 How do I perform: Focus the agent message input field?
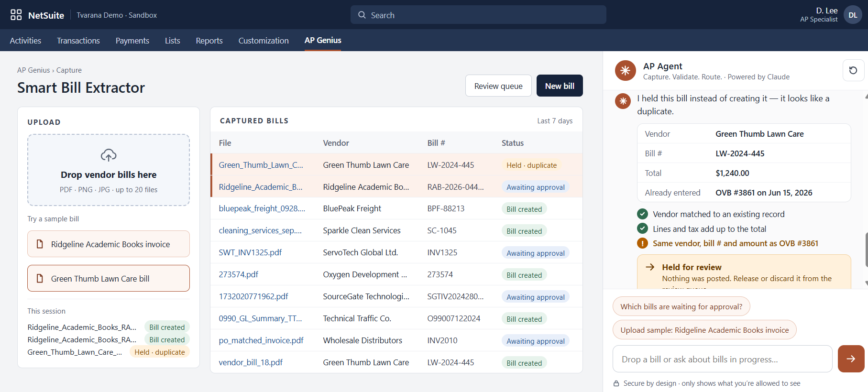(722, 359)
